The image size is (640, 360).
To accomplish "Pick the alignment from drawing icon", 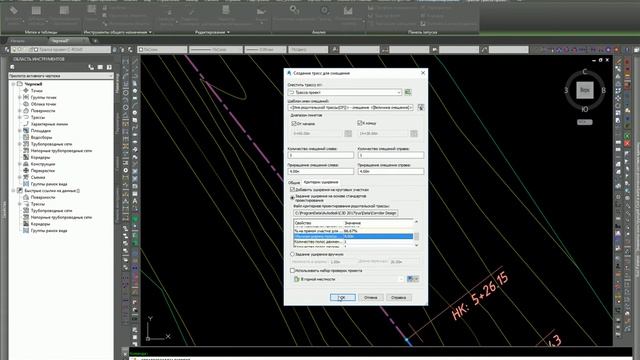I will [x=408, y=93].
